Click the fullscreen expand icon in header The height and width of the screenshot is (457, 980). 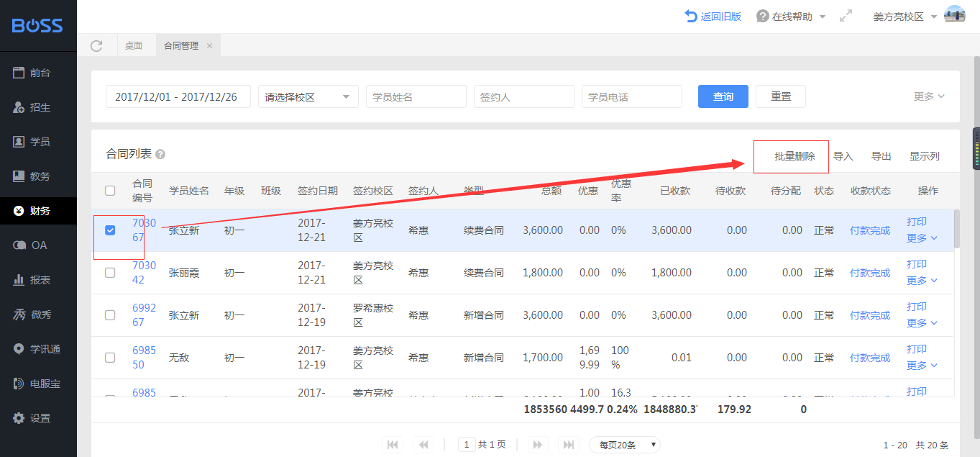pyautogui.click(x=846, y=16)
